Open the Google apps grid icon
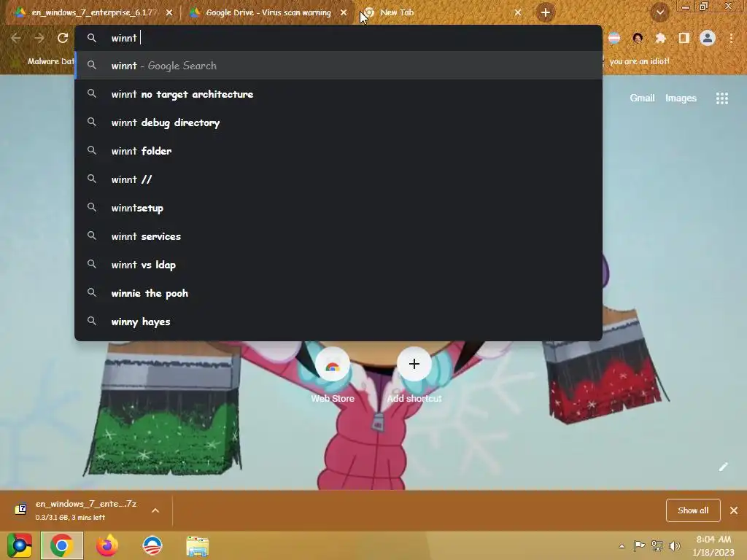The image size is (747, 560). 721,98
